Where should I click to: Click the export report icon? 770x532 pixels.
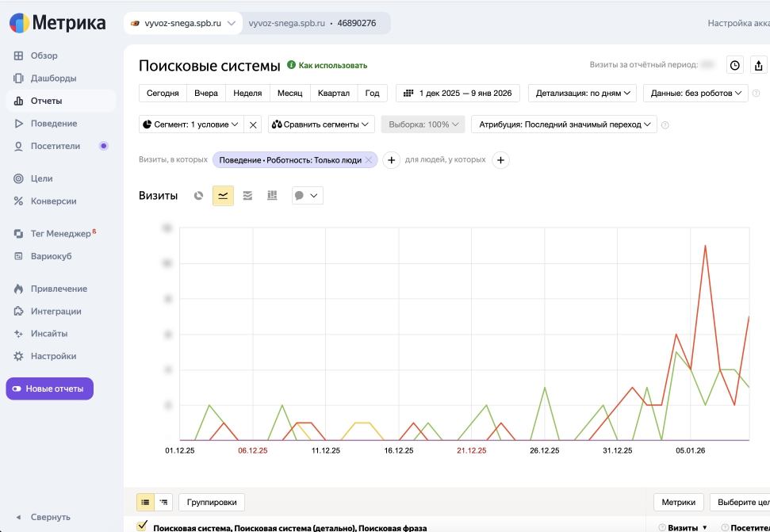[x=759, y=66]
